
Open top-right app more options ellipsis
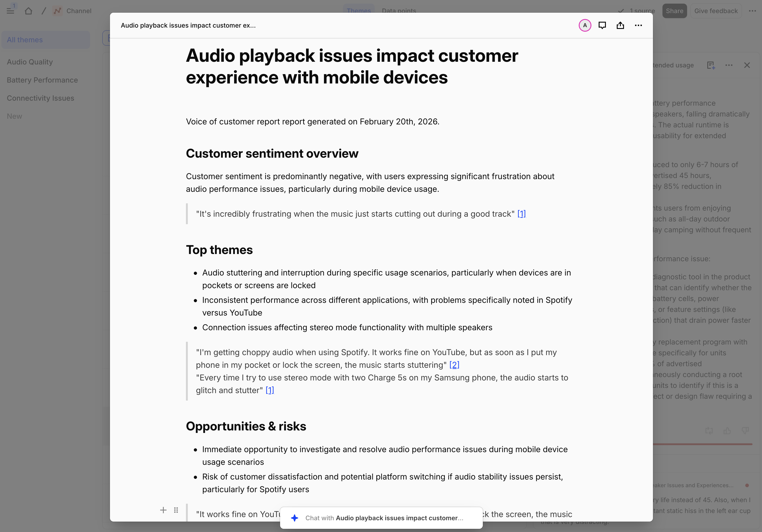752,11
